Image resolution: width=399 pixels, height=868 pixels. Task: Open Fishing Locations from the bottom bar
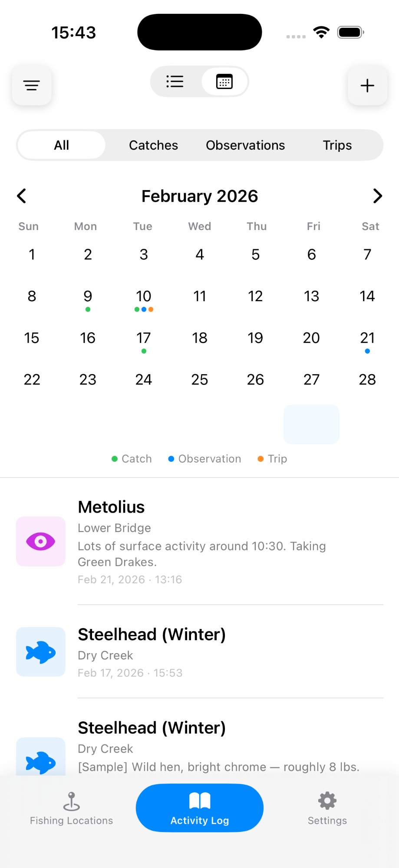[71, 808]
